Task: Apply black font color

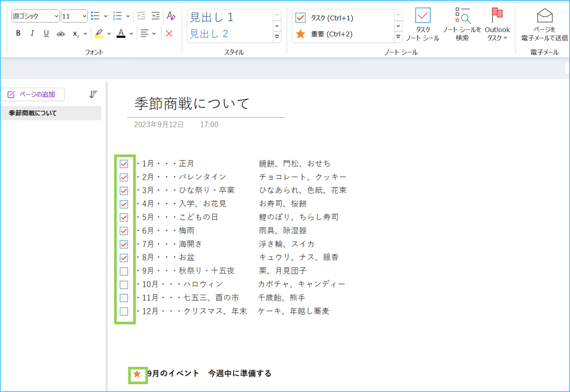Action: pyautogui.click(x=121, y=33)
